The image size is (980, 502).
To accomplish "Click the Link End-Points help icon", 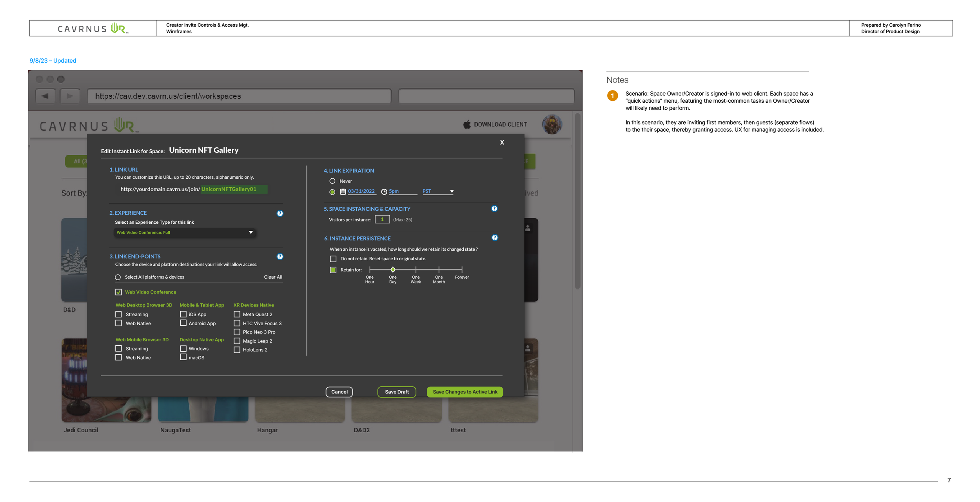I will point(280,257).
